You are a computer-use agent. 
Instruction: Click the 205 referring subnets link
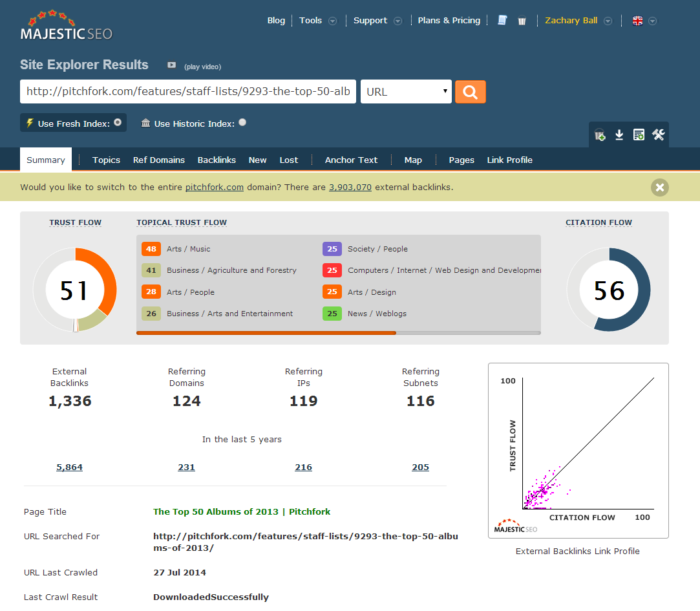(420, 467)
